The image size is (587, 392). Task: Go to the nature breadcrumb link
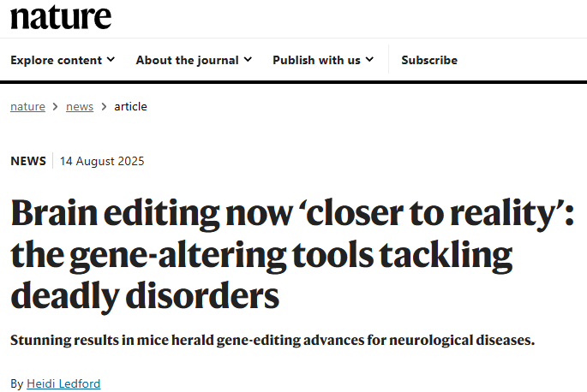[x=27, y=107]
